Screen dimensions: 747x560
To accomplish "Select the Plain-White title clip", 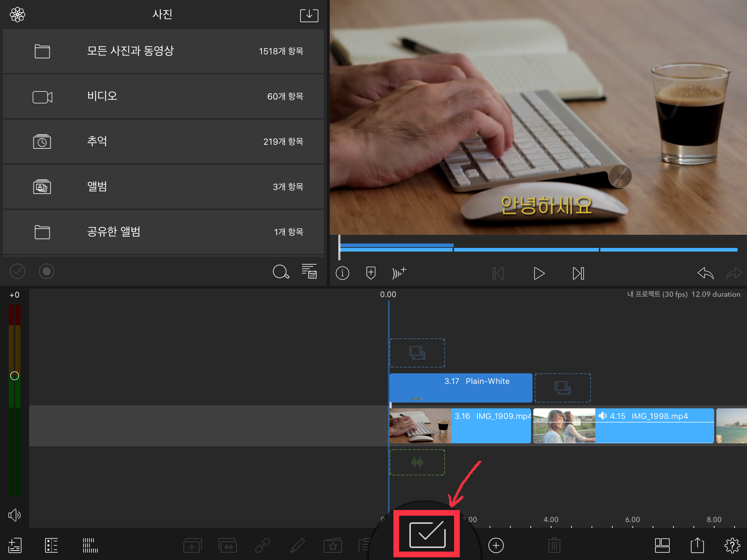I will coord(460,388).
